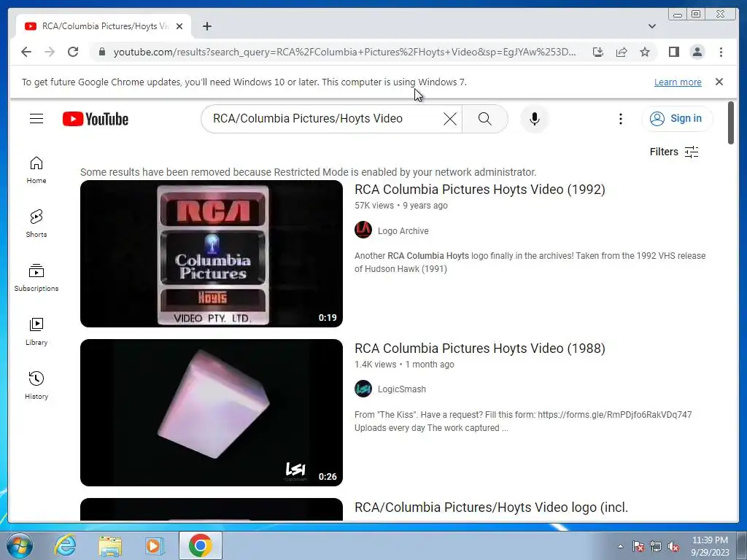View site information lock icon
Image resolution: width=747 pixels, height=560 pixels.
101,52
